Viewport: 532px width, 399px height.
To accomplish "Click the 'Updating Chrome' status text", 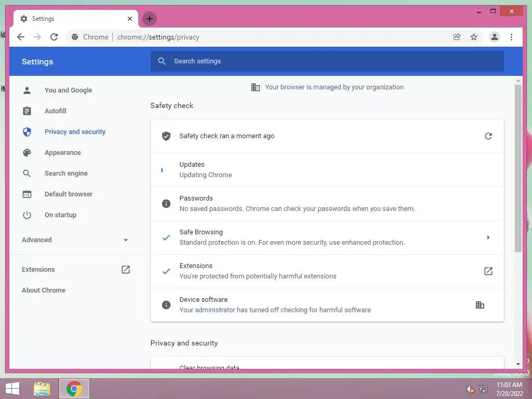I will (206, 175).
